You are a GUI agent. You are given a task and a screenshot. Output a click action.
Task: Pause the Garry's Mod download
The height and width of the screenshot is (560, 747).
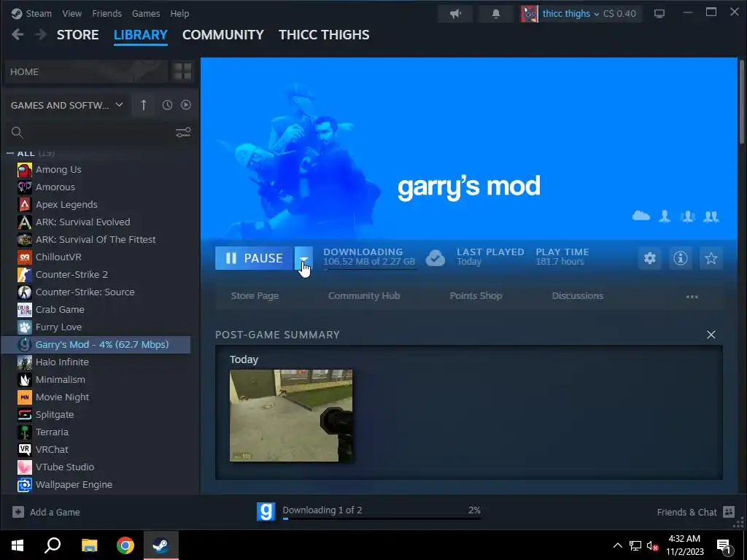(x=255, y=258)
